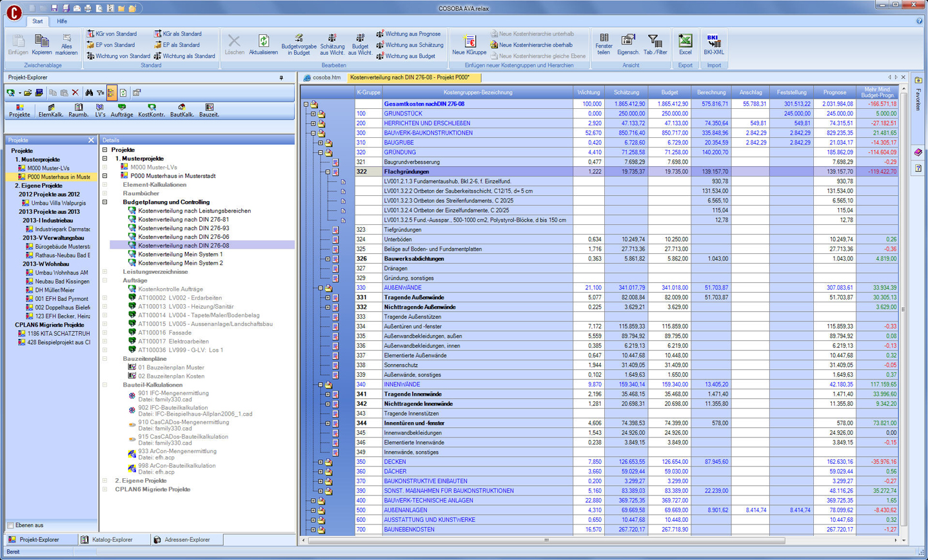Viewport: 928px width, 560px height.
Task: Toggle the Ebenen aus checkbox
Action: pos(11,525)
